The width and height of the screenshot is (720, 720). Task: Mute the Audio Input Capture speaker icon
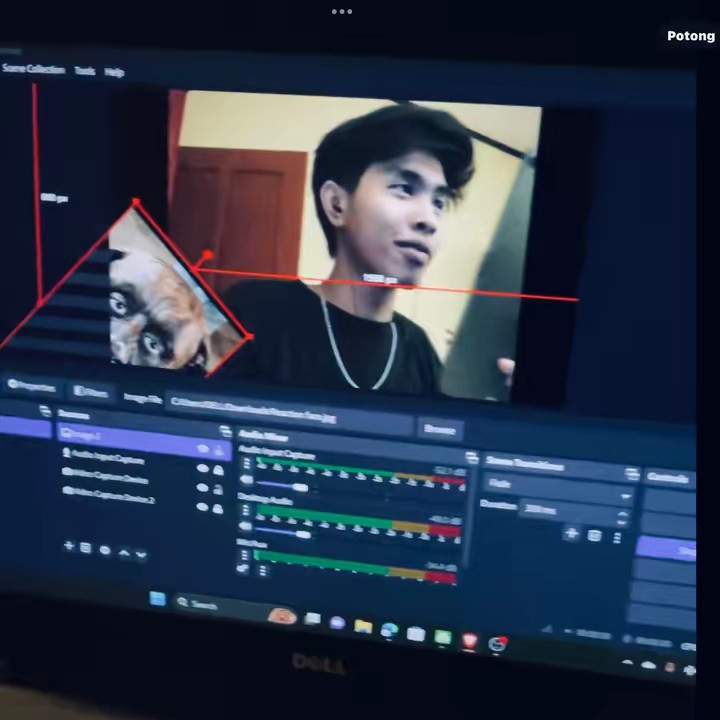click(246, 481)
